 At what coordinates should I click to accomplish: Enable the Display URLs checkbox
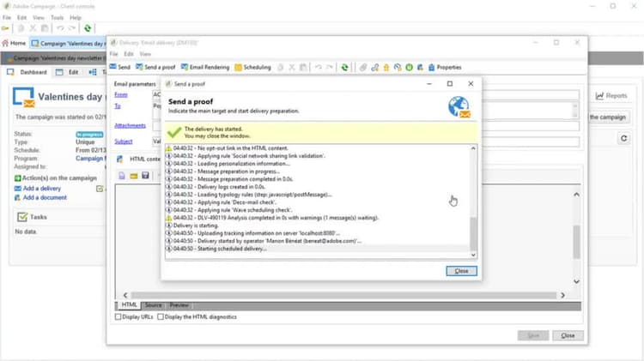(x=118, y=316)
